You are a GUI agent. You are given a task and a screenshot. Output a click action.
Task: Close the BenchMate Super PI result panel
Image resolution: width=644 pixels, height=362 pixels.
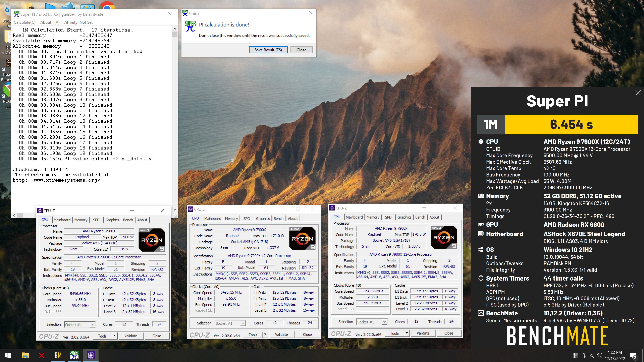click(638, 93)
